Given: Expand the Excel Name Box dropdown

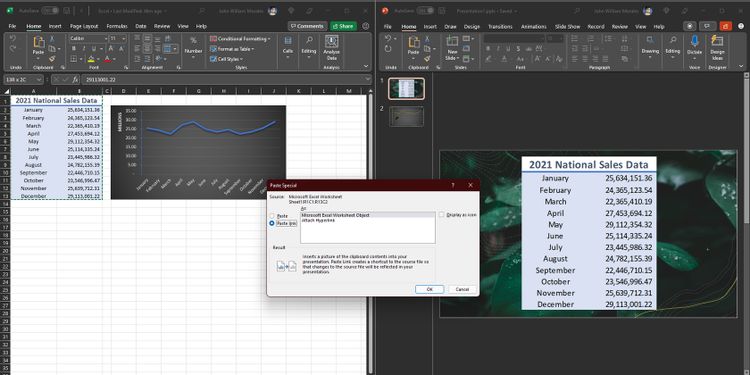Looking at the screenshot, I should click(39, 80).
